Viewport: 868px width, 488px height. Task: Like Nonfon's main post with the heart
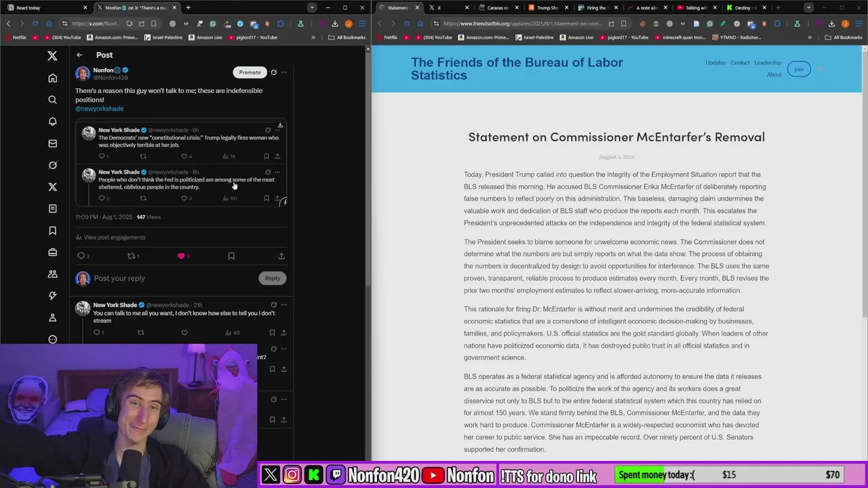pyautogui.click(x=181, y=256)
